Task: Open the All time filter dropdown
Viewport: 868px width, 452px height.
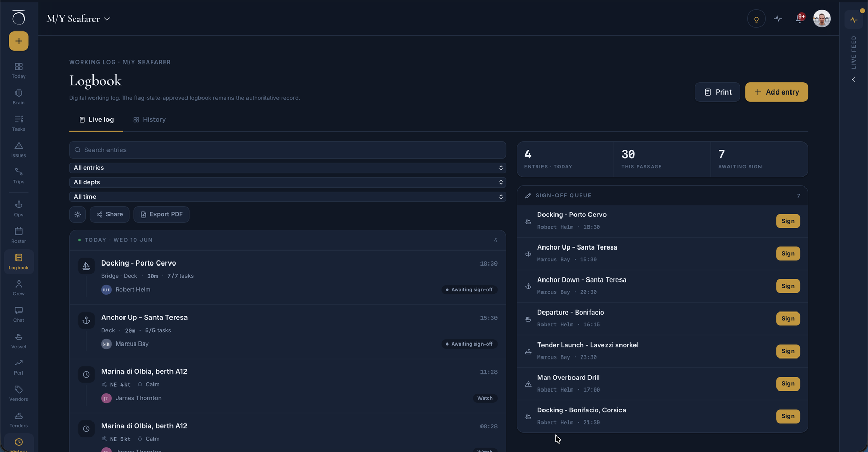Action: tap(288, 197)
